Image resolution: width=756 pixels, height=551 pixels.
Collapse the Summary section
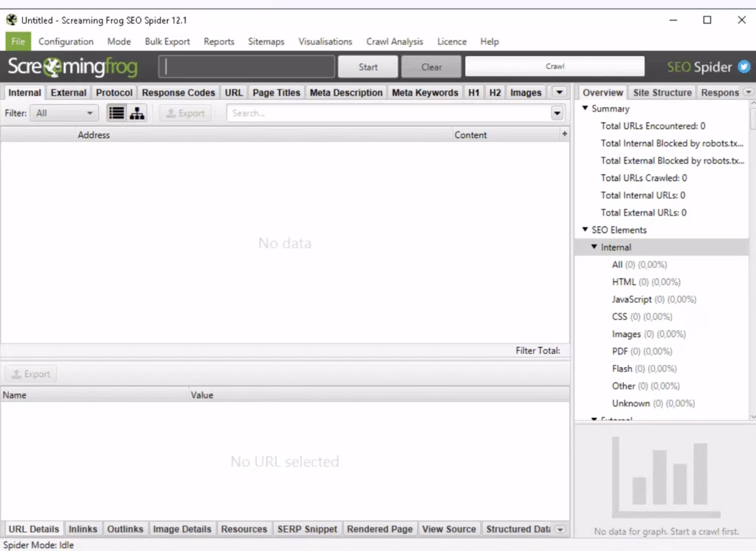[585, 109]
